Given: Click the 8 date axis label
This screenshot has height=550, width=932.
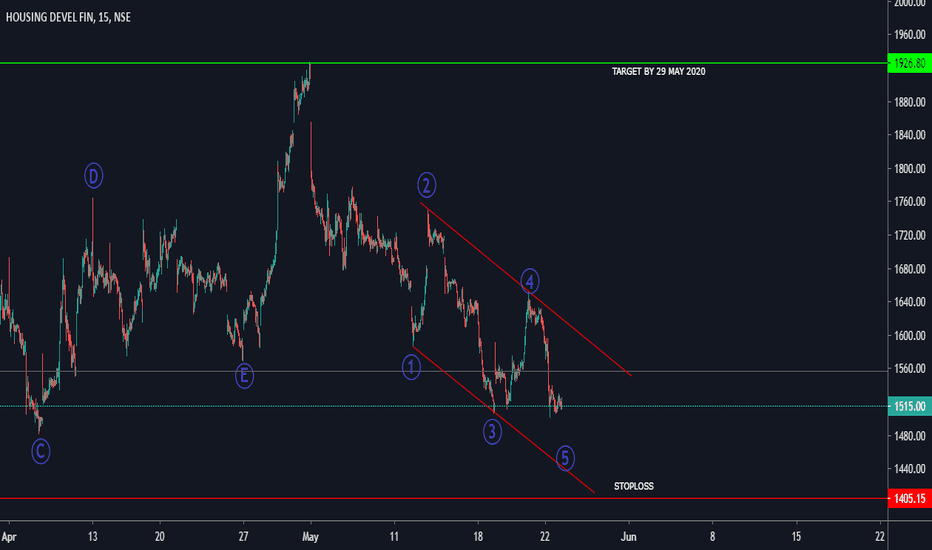Looking at the screenshot, I should 712,536.
